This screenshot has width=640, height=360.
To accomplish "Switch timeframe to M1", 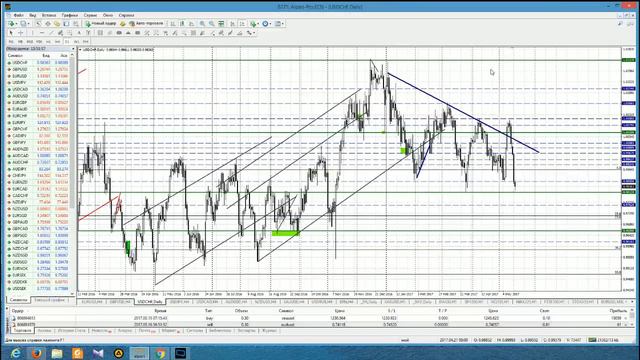I will coord(11,42).
